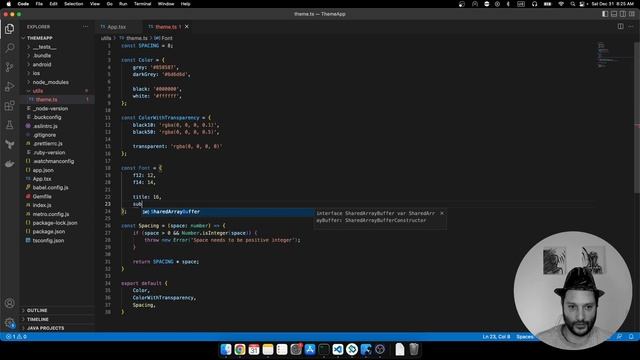Open the Accounts icon in activity bar

pos(9,303)
